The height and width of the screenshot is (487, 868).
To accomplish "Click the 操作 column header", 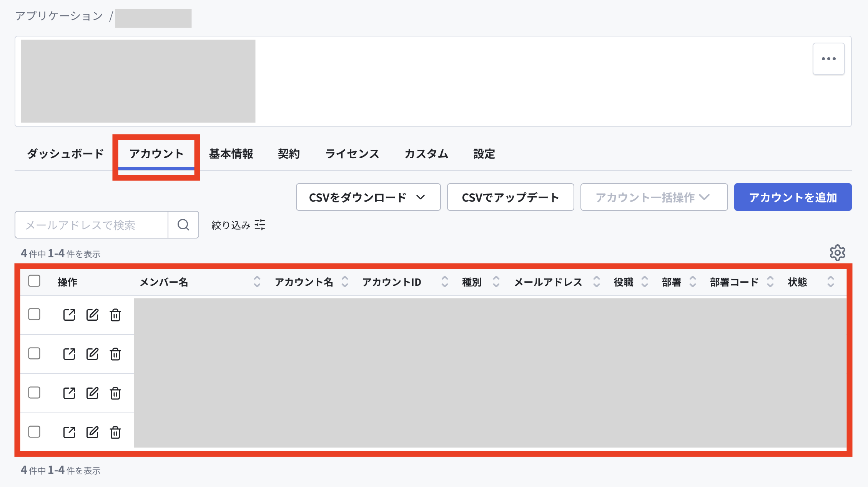I will (x=68, y=282).
